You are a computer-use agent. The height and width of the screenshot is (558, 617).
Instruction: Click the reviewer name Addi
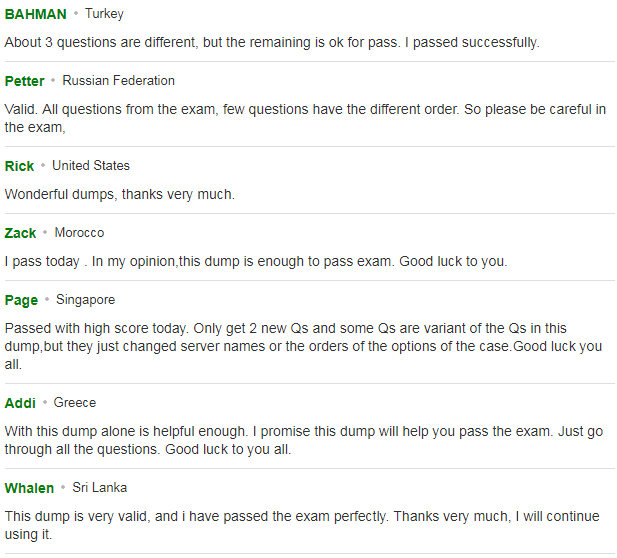pos(20,403)
